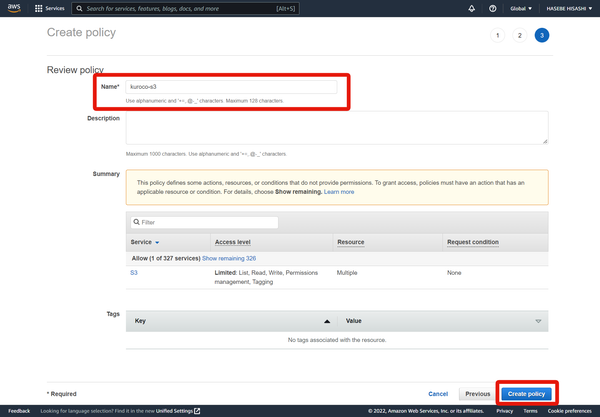
Task: Open the help question mark icon
Action: [x=492, y=8]
